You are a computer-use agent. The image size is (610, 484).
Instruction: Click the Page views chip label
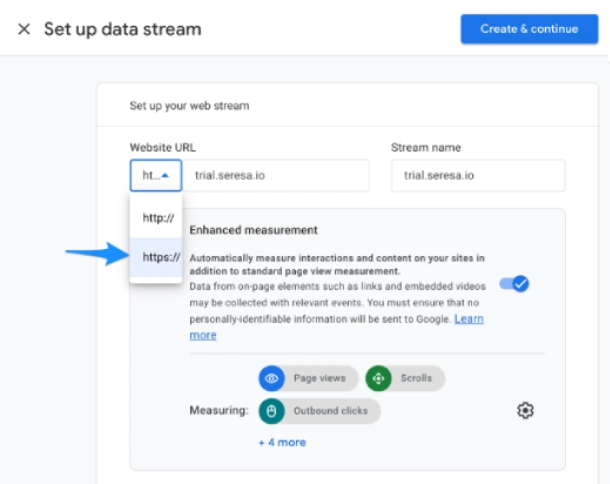click(319, 378)
